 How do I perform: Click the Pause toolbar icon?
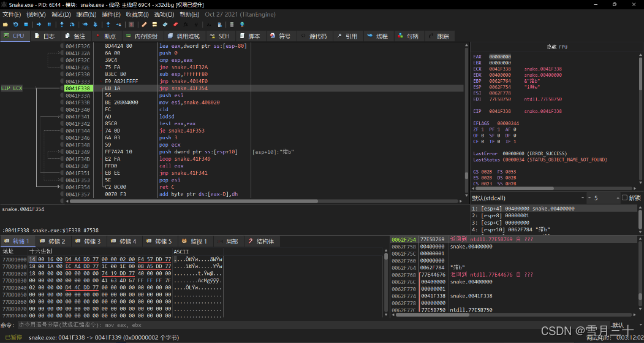pos(49,25)
